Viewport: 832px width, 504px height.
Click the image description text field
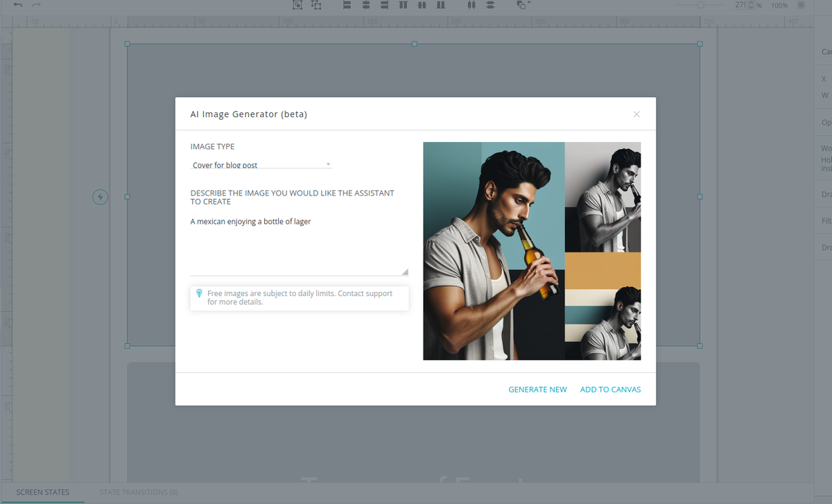[300, 245]
